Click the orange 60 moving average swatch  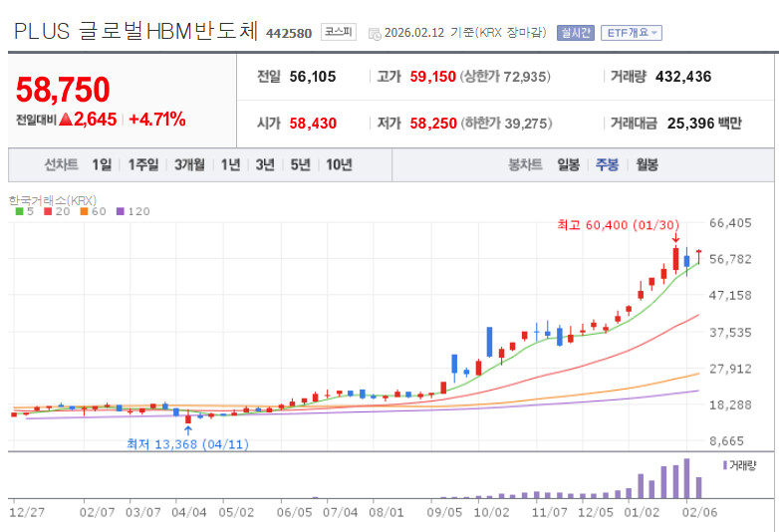point(84,211)
